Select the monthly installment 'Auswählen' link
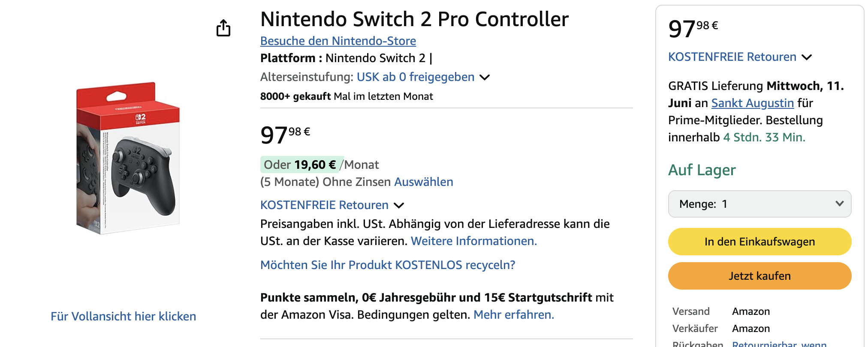Screen dimensions: 868x347 coord(423,182)
